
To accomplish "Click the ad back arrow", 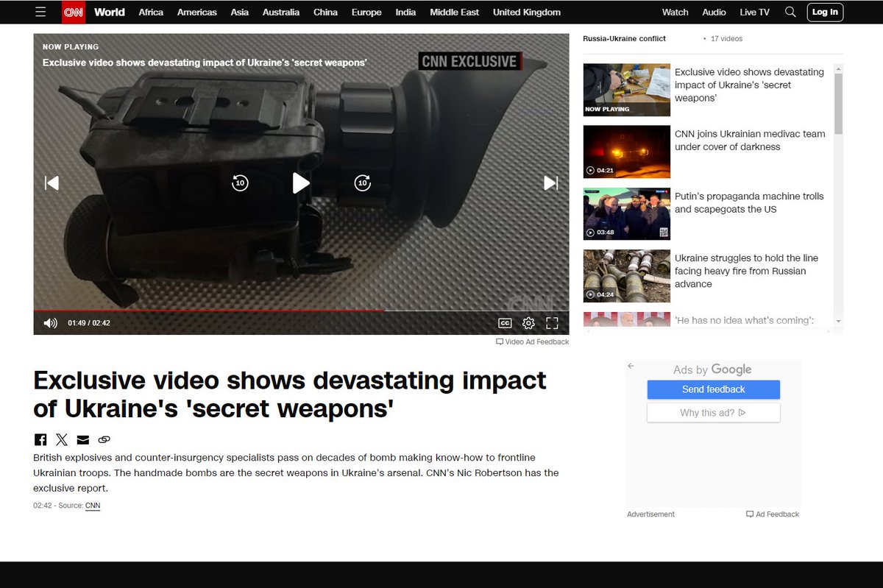I will tap(631, 366).
